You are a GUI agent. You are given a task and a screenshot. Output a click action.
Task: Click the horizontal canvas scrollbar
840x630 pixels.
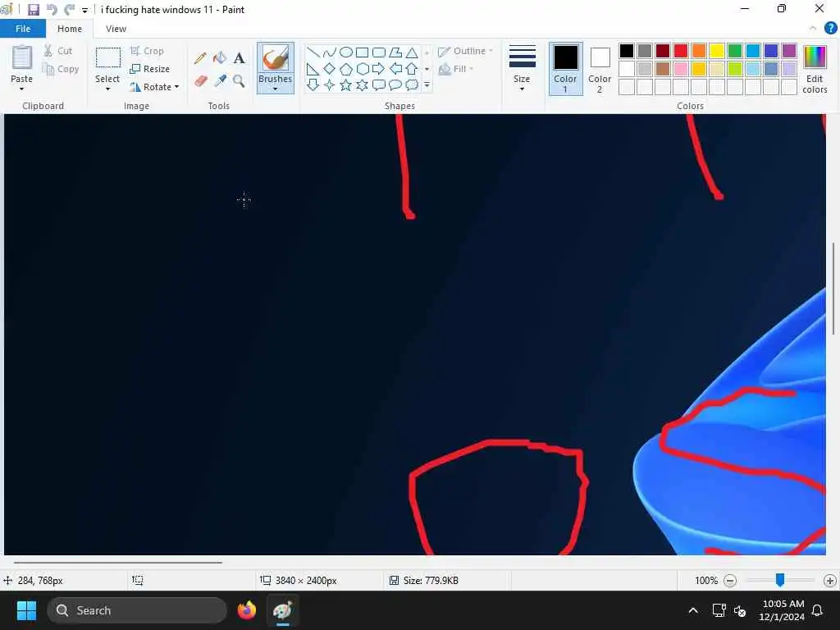tap(118, 563)
